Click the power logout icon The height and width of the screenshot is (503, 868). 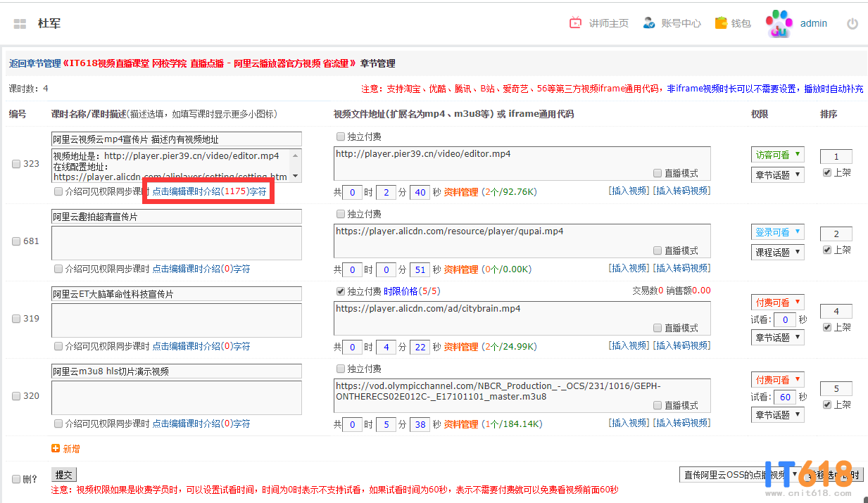853,24
